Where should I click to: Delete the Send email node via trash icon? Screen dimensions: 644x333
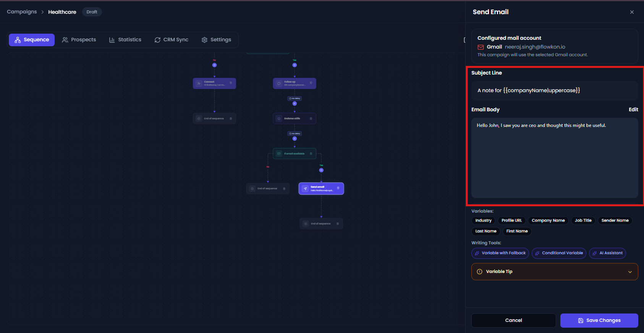click(x=338, y=188)
